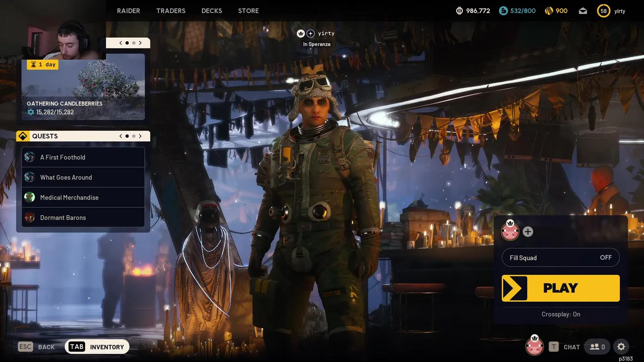Show previous quests page arrow
This screenshot has width=644, height=362.
(121, 136)
